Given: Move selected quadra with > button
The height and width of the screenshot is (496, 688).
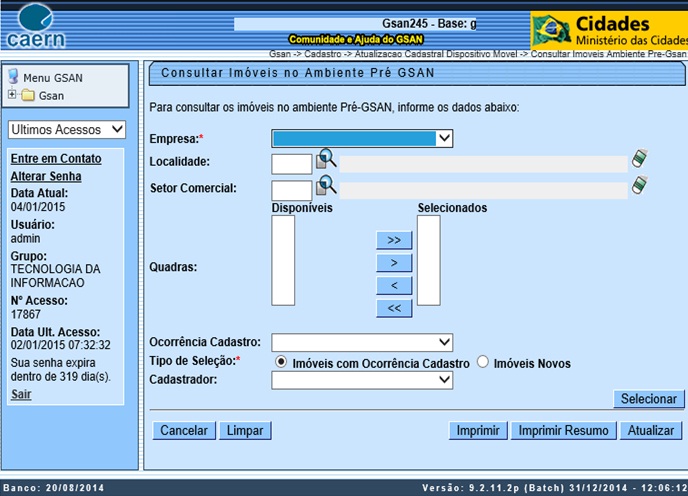Looking at the screenshot, I should pyautogui.click(x=394, y=263).
